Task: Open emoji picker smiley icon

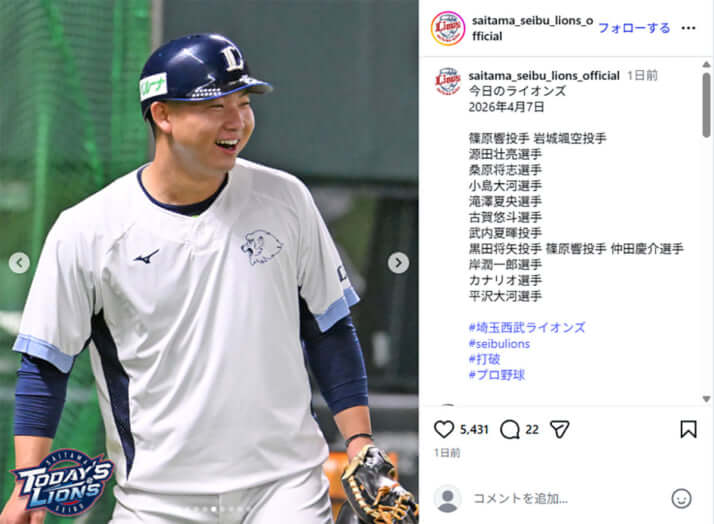Action: [x=681, y=498]
